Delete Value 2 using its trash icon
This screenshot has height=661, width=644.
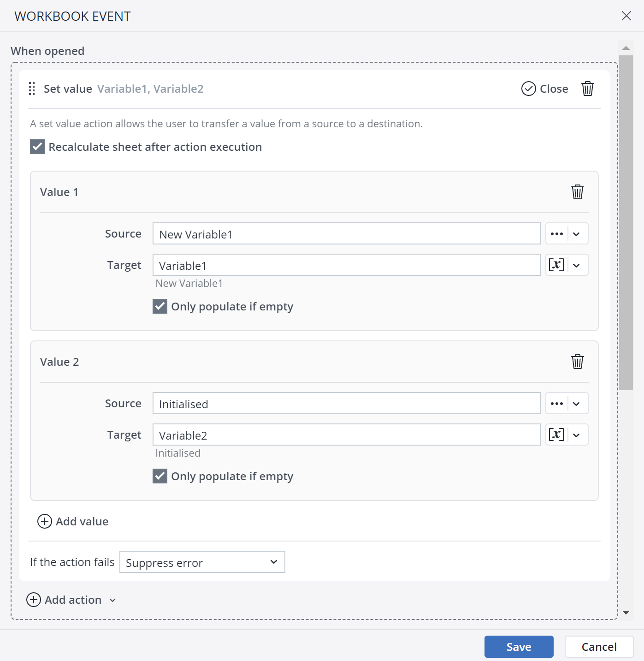578,362
